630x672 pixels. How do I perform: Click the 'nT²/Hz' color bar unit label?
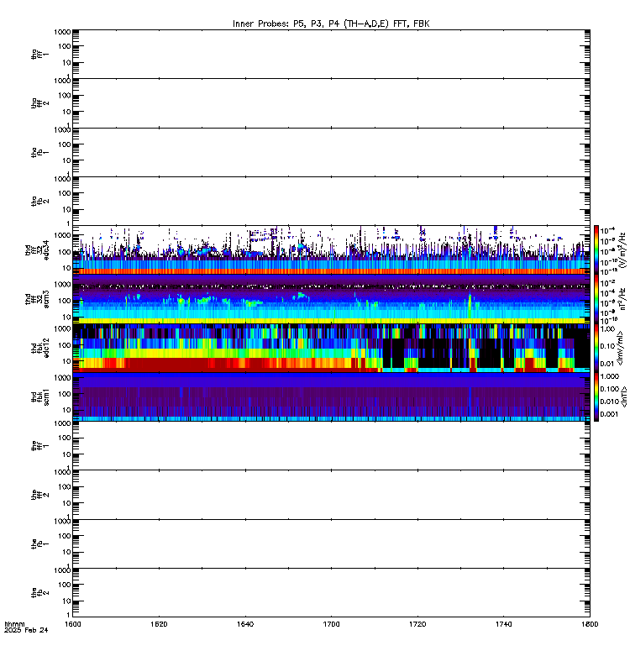622,299
